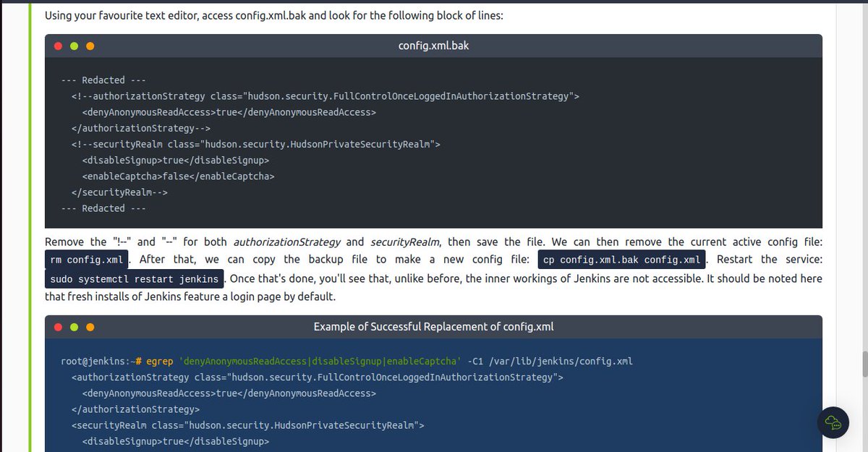Viewport: 868px width, 452px height.
Task: Click the commented '<!--securityRealm class' line
Action: pos(255,144)
